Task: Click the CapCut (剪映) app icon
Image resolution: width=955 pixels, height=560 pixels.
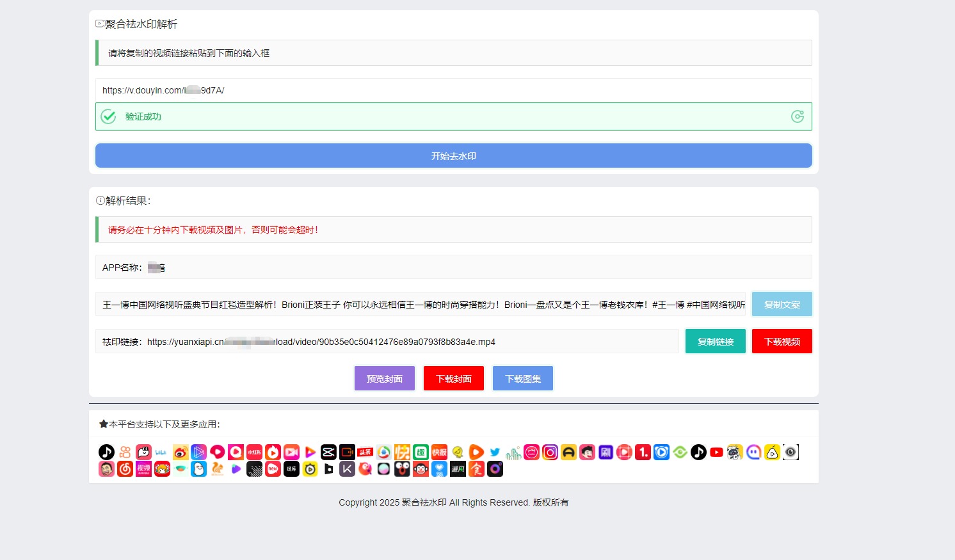Action: point(328,452)
